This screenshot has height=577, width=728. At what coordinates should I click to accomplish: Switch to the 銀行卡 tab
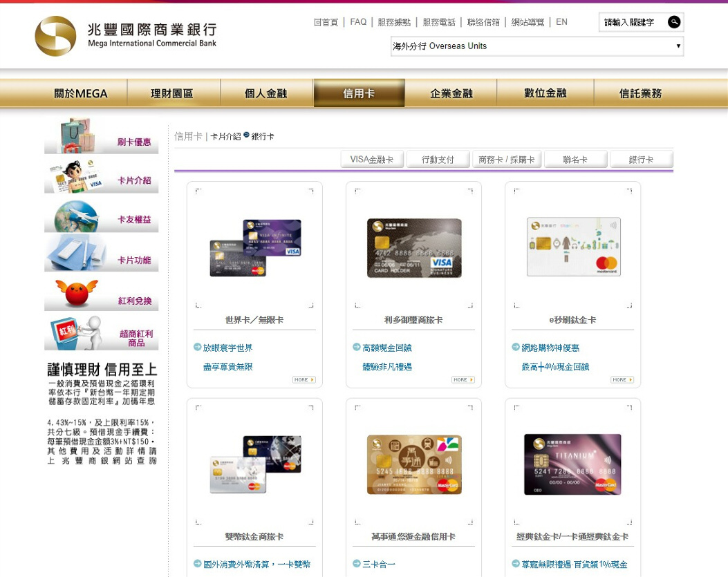coord(641,159)
